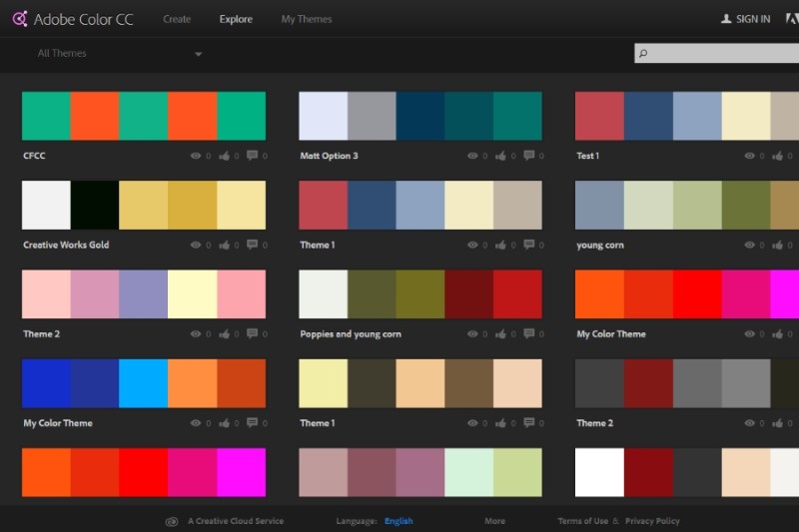Click the Adobe Color CC logo icon
The height and width of the screenshot is (532, 799).
17,19
